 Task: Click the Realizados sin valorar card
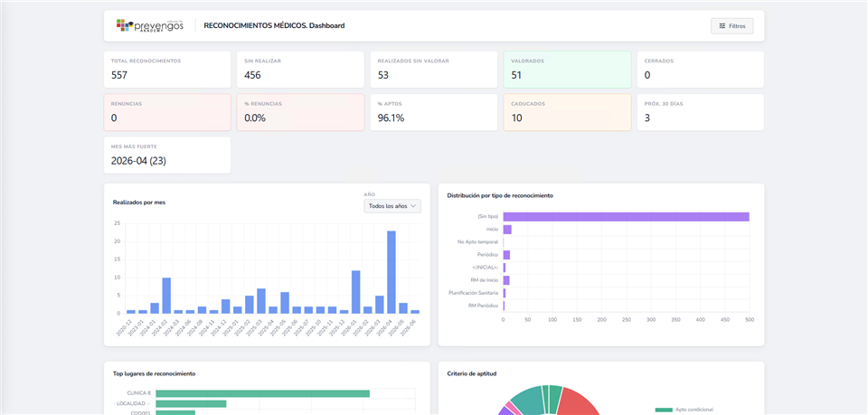[x=434, y=70]
